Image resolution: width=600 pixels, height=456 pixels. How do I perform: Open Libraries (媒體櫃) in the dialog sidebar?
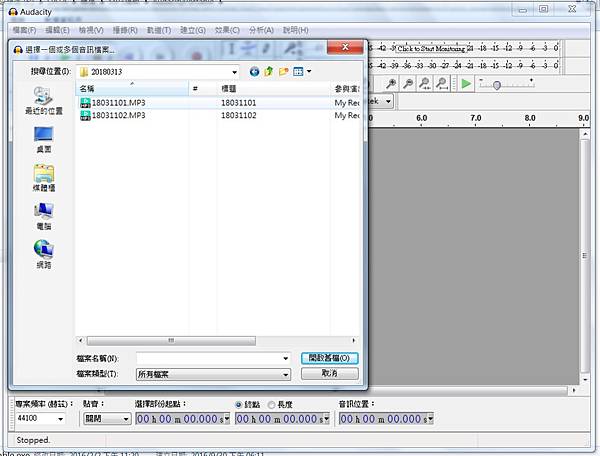44,178
